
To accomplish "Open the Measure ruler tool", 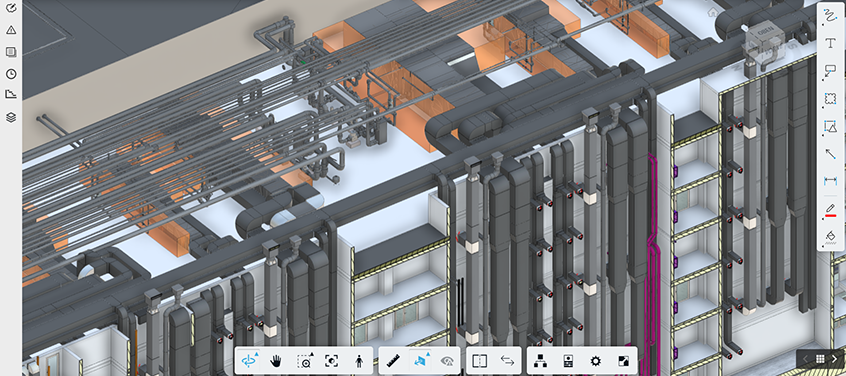I will [393, 361].
